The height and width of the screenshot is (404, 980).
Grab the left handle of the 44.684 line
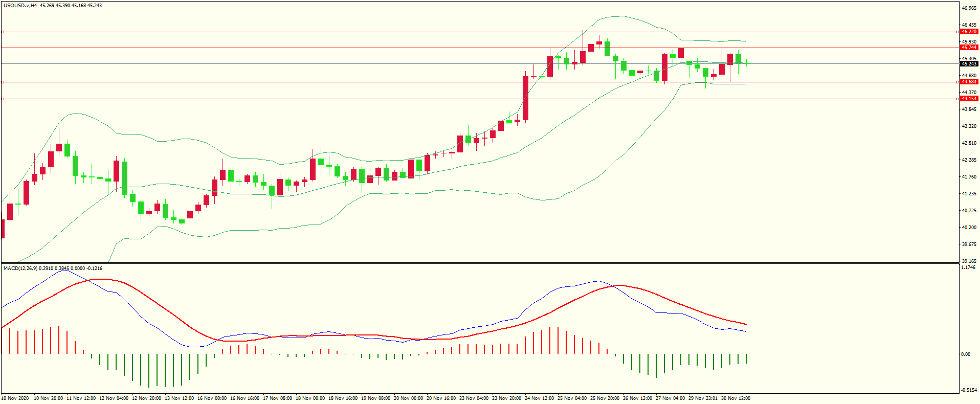coord(3,82)
